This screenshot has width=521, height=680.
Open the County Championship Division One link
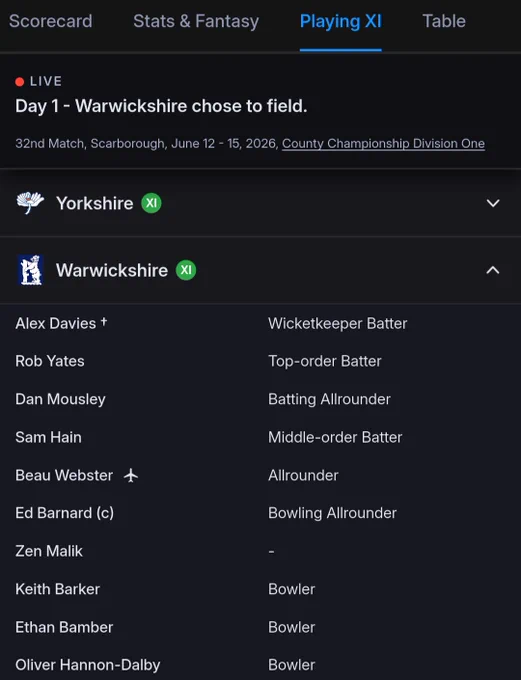coord(383,144)
